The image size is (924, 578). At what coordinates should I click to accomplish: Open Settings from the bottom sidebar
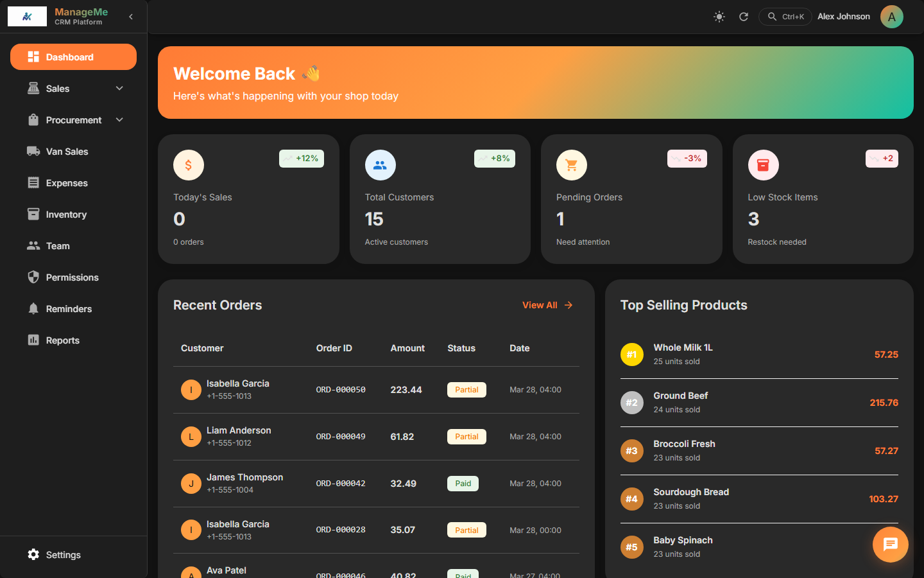pyautogui.click(x=55, y=554)
